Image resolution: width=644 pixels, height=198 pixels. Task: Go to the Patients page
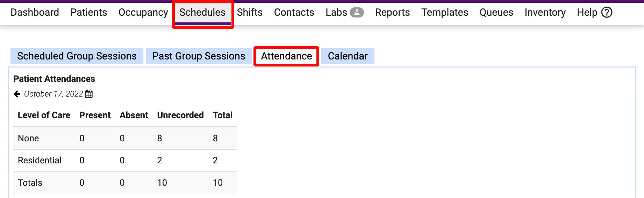(x=88, y=13)
